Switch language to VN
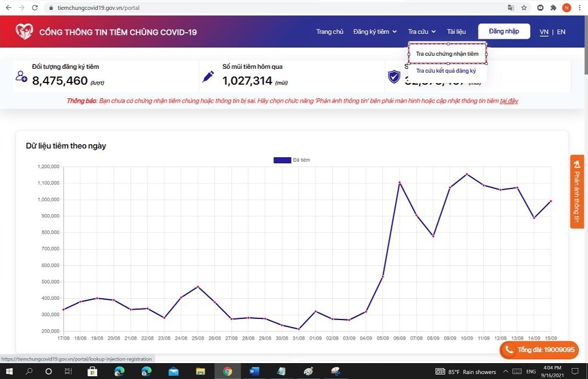Viewport: 588px width, 379px height. pyautogui.click(x=544, y=32)
